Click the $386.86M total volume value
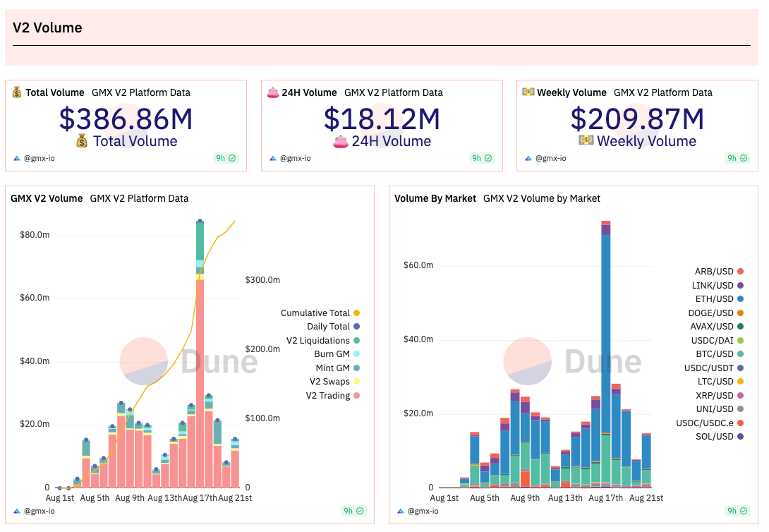The width and height of the screenshot is (769, 532). click(126, 119)
